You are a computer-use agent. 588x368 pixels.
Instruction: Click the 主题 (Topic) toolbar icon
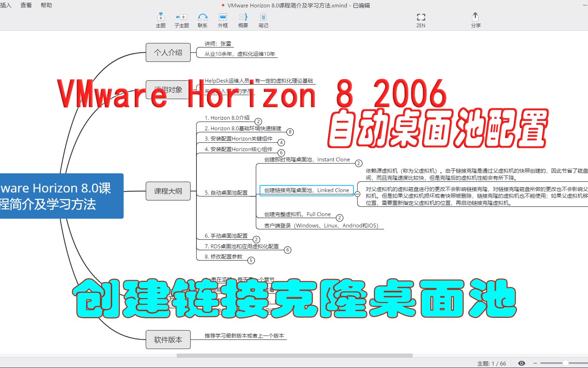(x=160, y=20)
